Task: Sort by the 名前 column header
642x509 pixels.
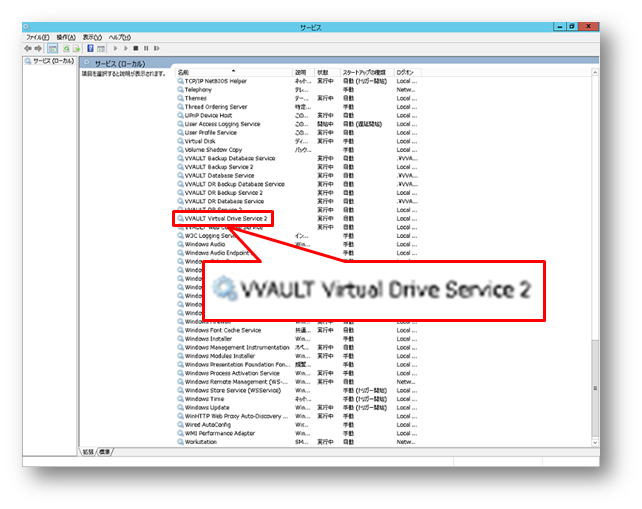Action: click(234, 72)
